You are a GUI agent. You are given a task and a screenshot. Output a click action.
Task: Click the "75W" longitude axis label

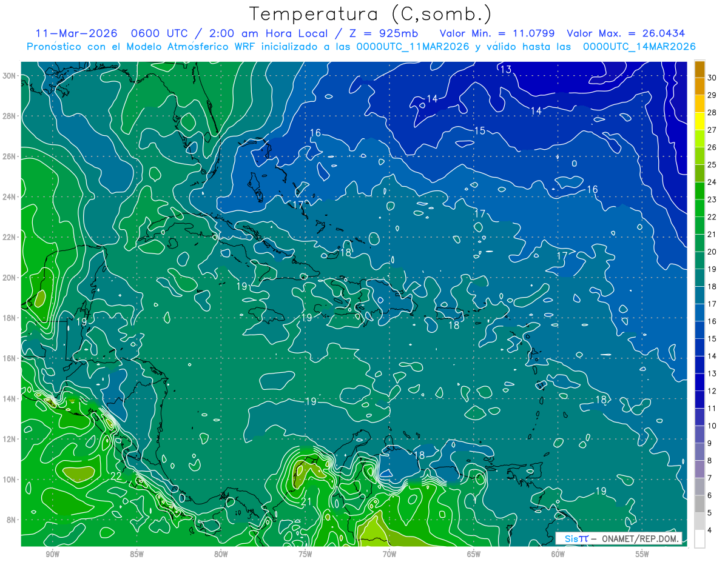pyautogui.click(x=305, y=554)
